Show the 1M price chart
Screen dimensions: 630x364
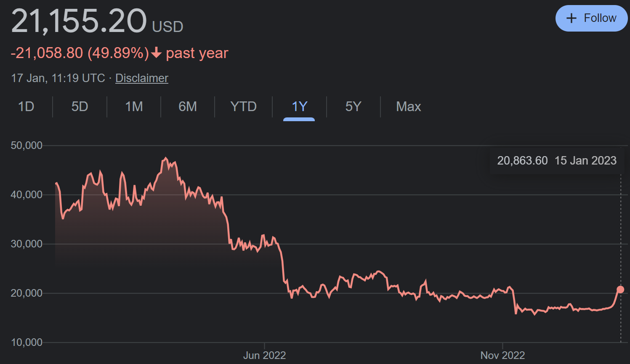point(134,106)
